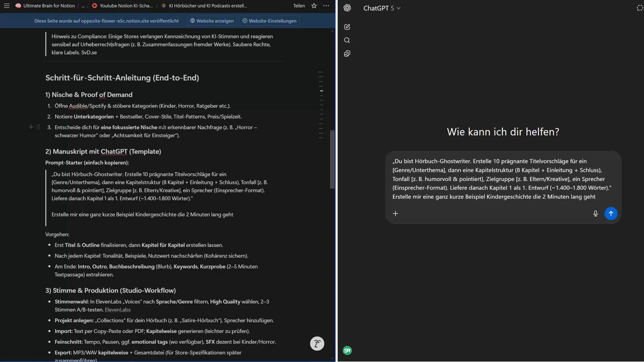The height and width of the screenshot is (362, 644).
Task: Click list item Öffne Audible/Spotify
Action: click(143, 106)
